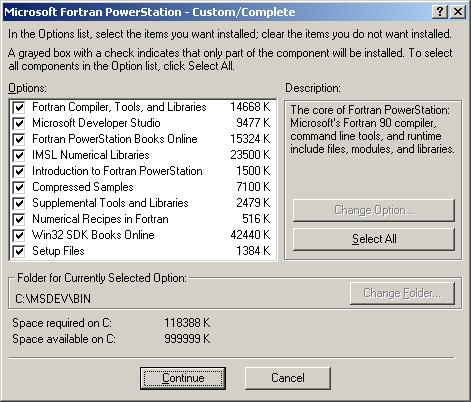Uncheck Introduction to Fortran PowerStation checkbox
This screenshot has width=471, height=402.
tap(19, 171)
